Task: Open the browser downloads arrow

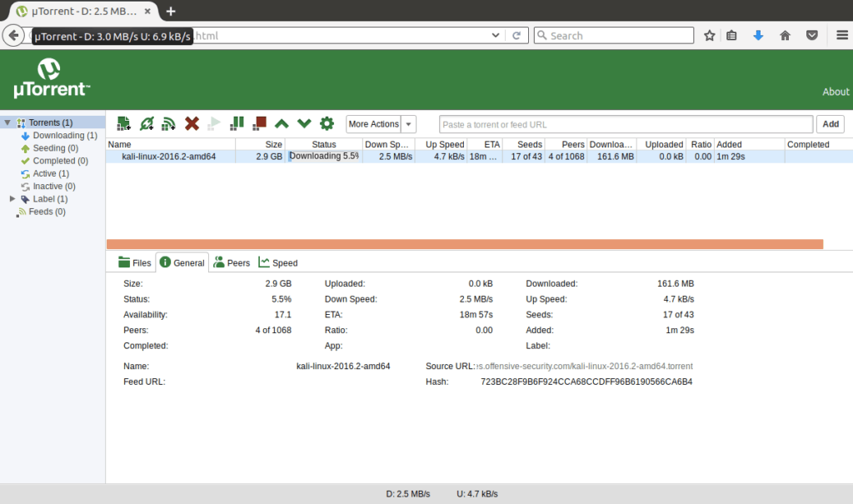Action: pos(758,36)
